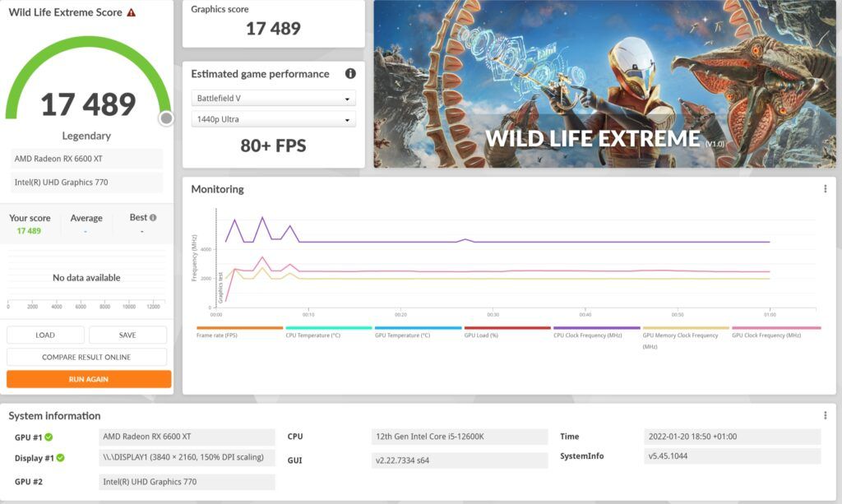Click the Legendary rating label
842x504 pixels.
pos(86,136)
